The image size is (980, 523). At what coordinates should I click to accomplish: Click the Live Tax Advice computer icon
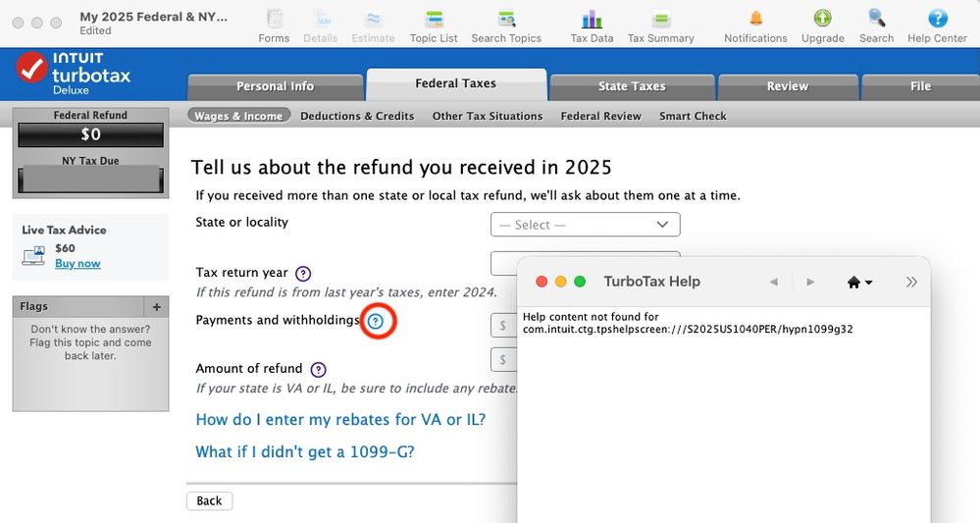click(x=33, y=255)
